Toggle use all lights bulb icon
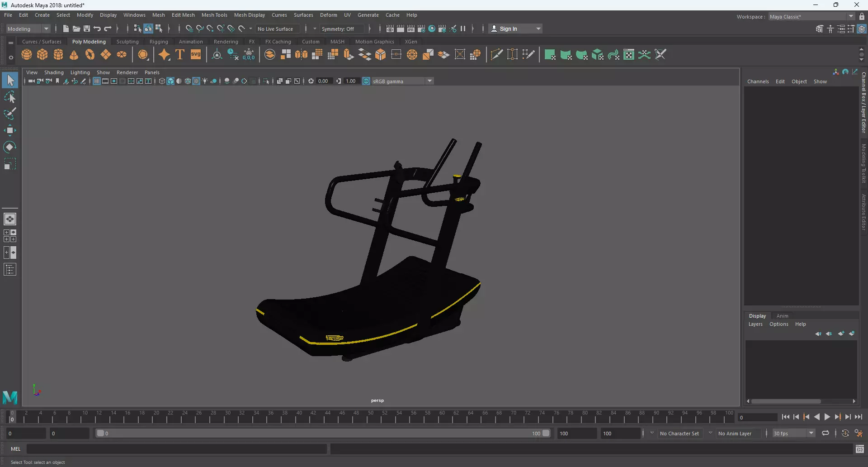 point(205,81)
